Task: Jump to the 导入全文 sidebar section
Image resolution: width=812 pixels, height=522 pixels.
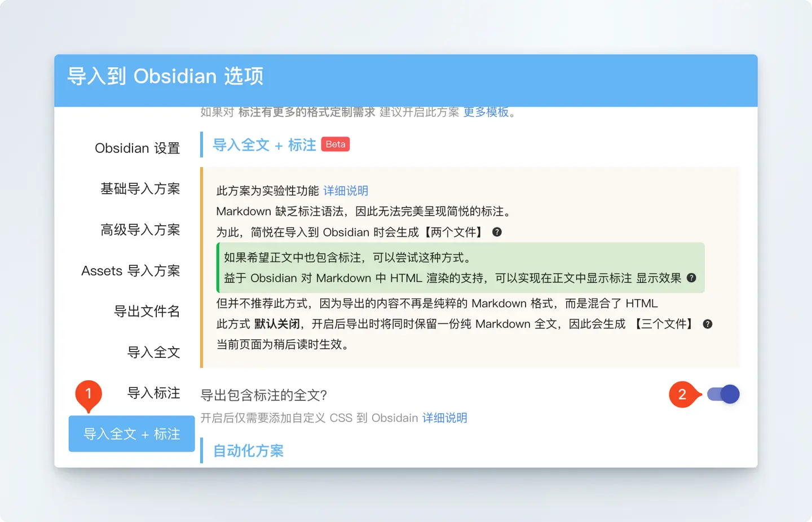Action: (x=153, y=352)
